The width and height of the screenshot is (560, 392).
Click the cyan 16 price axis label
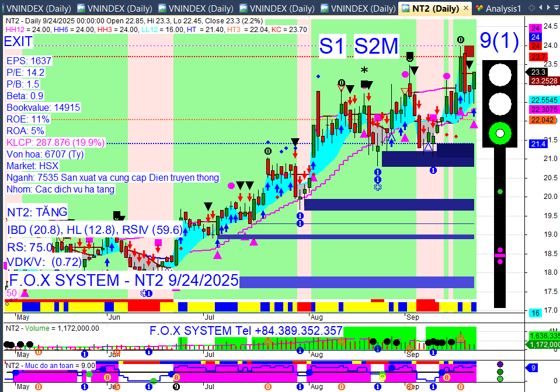[535, 313]
